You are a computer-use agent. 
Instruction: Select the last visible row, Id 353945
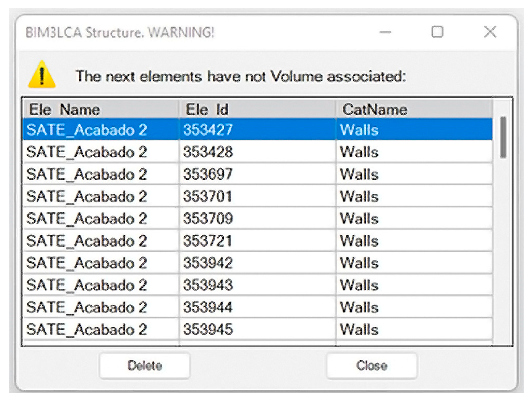(208, 329)
